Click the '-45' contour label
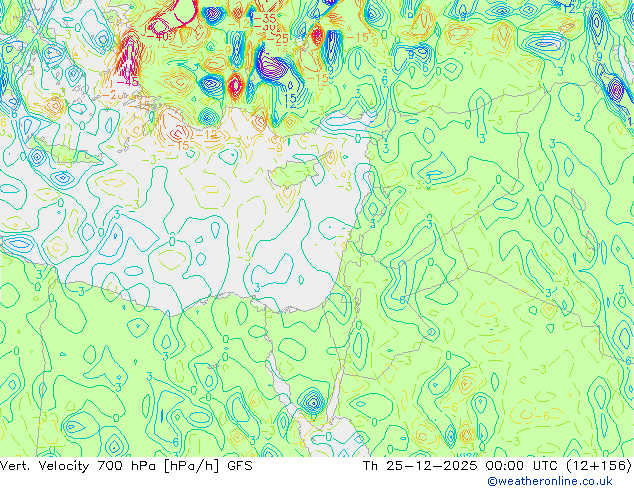Image resolution: width=634 pixels, height=490 pixels. pos(128,82)
